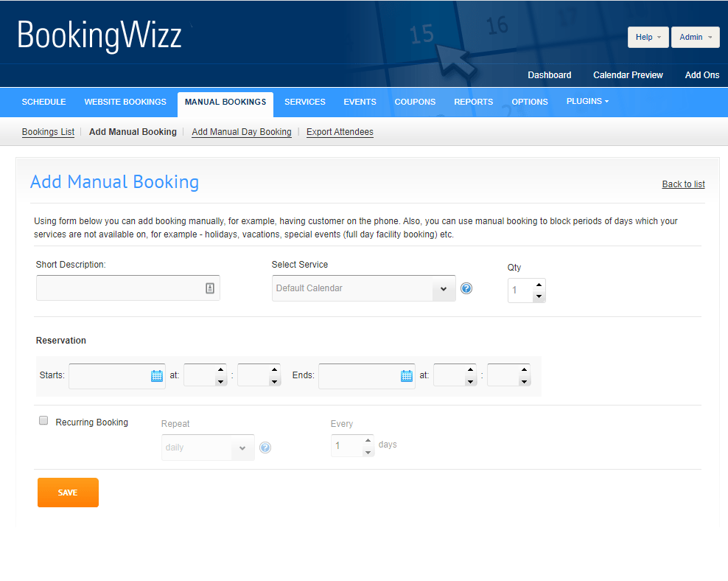Open the Help dropdown button
The height and width of the screenshot is (581, 728).
pyautogui.click(x=648, y=37)
